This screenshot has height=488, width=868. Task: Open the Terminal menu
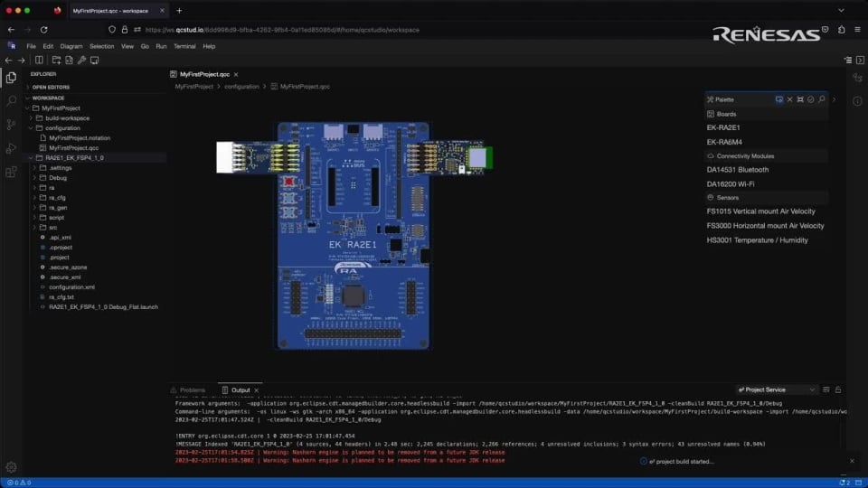184,46
